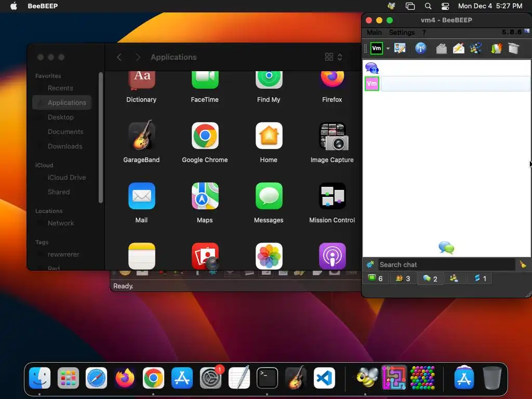Click the blue-green chat bubbles icon at list bottom
This screenshot has height=399, width=532.
click(446, 247)
